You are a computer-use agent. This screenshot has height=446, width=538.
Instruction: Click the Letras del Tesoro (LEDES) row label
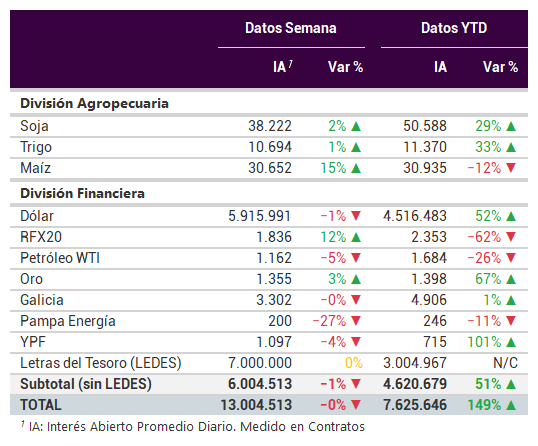tap(101, 363)
